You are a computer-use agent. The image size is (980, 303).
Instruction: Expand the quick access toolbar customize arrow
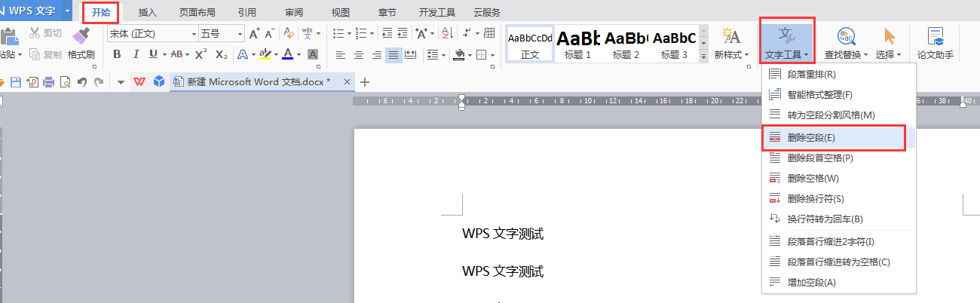click(121, 81)
